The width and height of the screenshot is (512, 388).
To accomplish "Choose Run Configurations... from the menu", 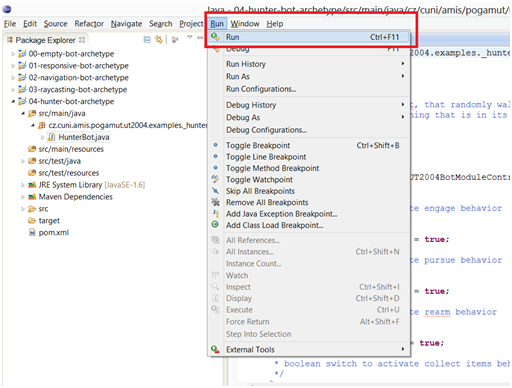I will pos(309,89).
